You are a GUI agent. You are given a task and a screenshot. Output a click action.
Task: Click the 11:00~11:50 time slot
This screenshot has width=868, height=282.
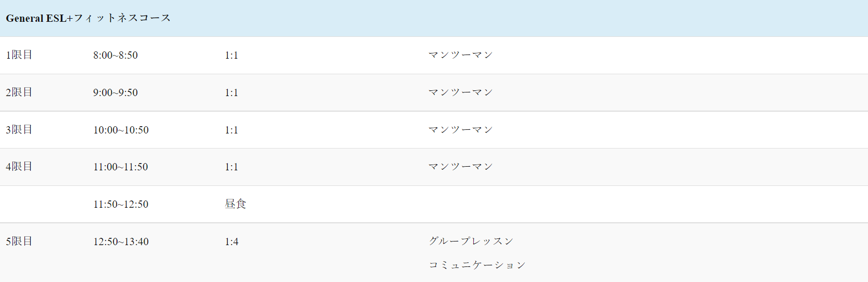[x=121, y=167]
